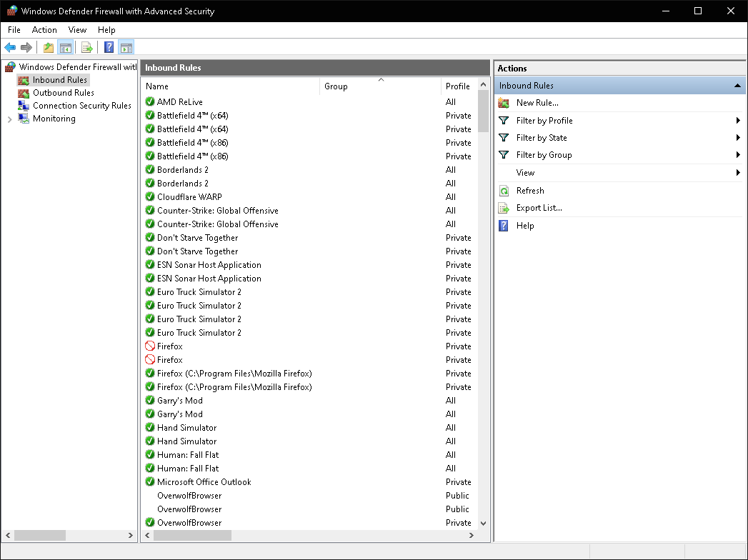Click the rules list vertical scrollbar thumb
Viewport: 748px width, 560px height.
[483, 111]
